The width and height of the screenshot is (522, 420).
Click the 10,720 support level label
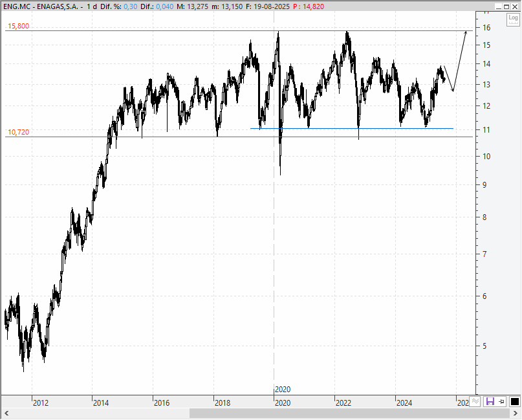point(18,132)
